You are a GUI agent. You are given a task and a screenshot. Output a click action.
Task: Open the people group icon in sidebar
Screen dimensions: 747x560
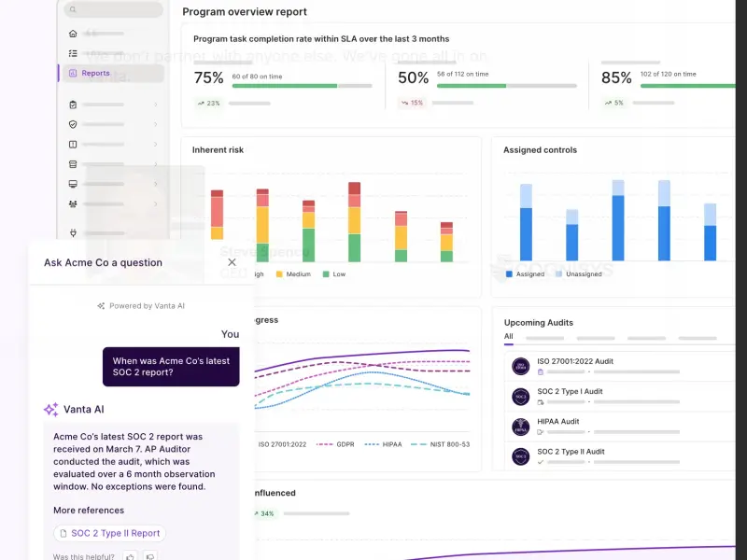[73, 203]
